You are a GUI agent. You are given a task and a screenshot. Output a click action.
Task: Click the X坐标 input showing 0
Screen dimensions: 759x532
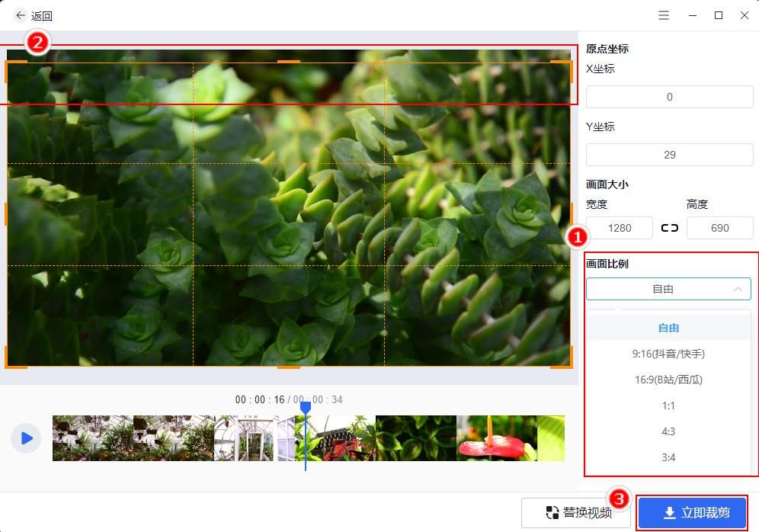tap(669, 97)
